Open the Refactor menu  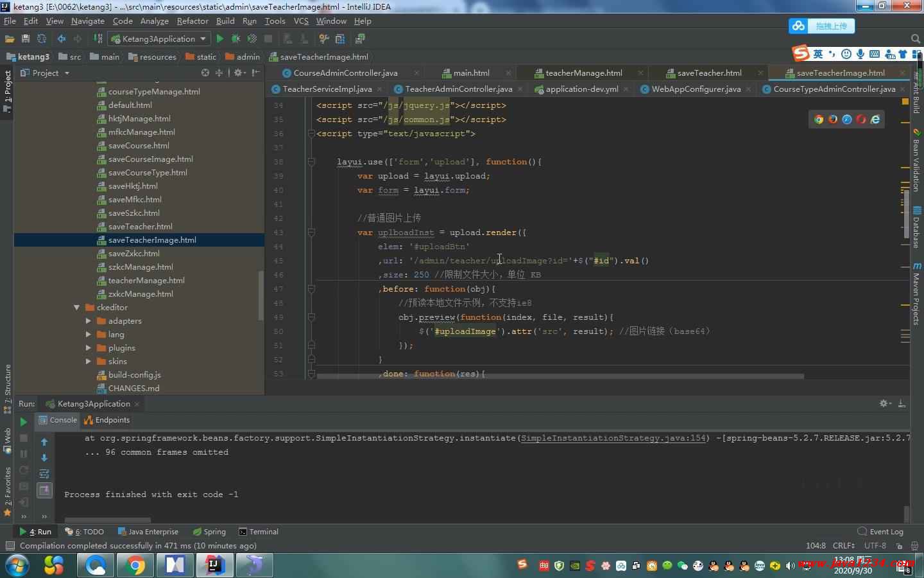(193, 21)
